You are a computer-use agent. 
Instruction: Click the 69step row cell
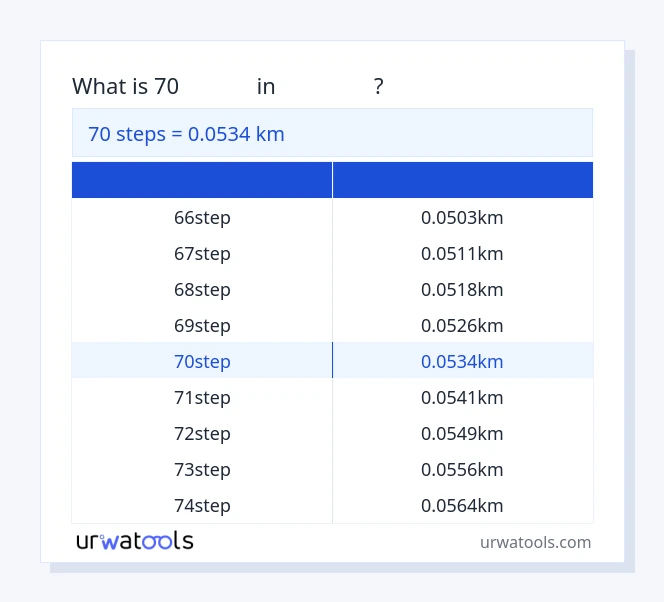[202, 326]
